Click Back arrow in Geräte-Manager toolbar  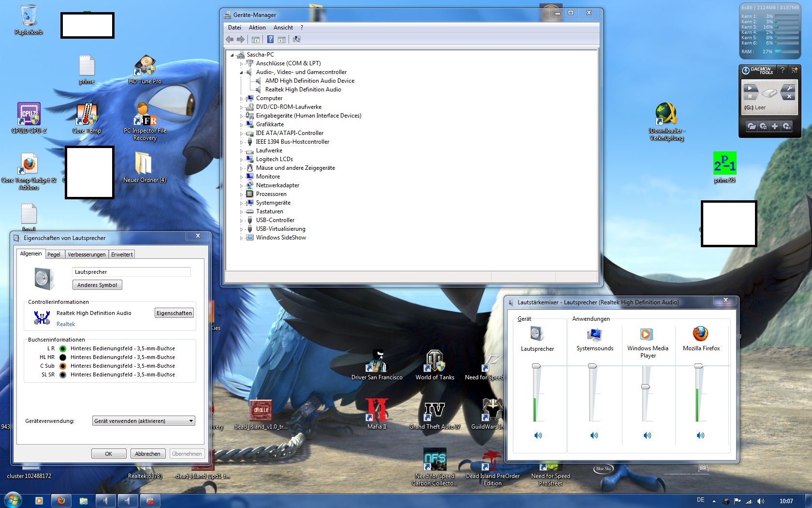230,39
